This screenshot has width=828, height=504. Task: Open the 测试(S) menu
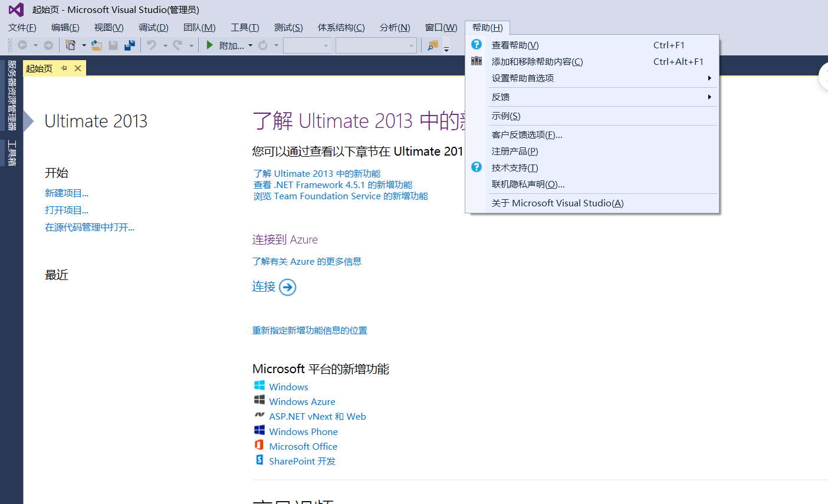[x=288, y=28]
